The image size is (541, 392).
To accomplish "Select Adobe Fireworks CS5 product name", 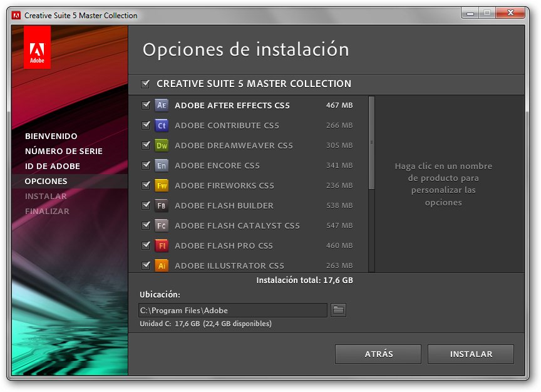I will (224, 185).
